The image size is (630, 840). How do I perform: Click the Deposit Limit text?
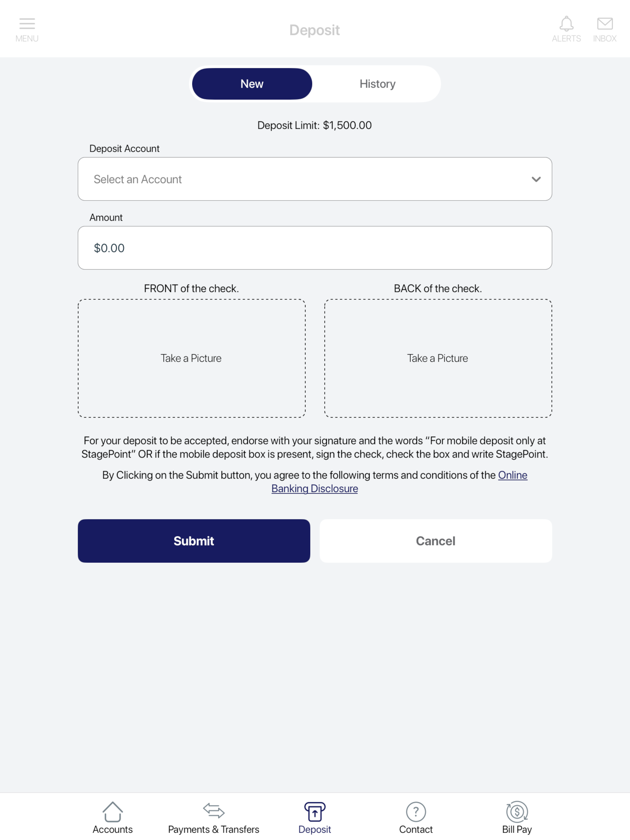click(314, 125)
